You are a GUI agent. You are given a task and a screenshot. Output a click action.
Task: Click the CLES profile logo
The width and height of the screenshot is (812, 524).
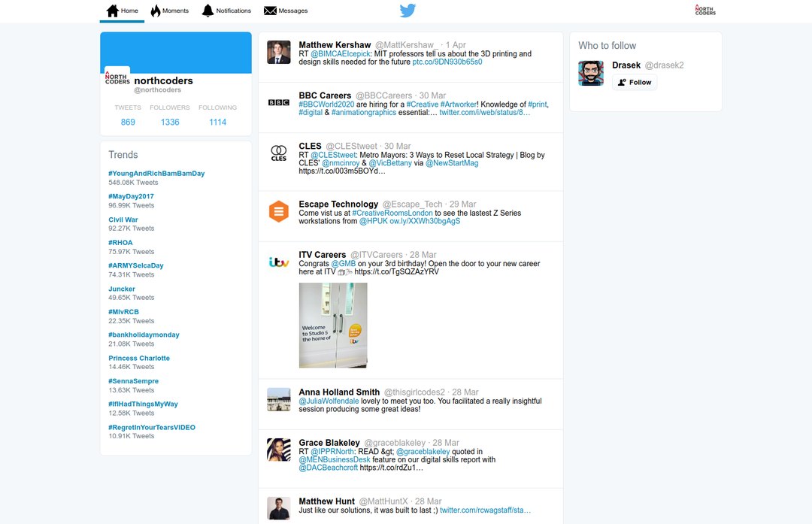(x=279, y=153)
